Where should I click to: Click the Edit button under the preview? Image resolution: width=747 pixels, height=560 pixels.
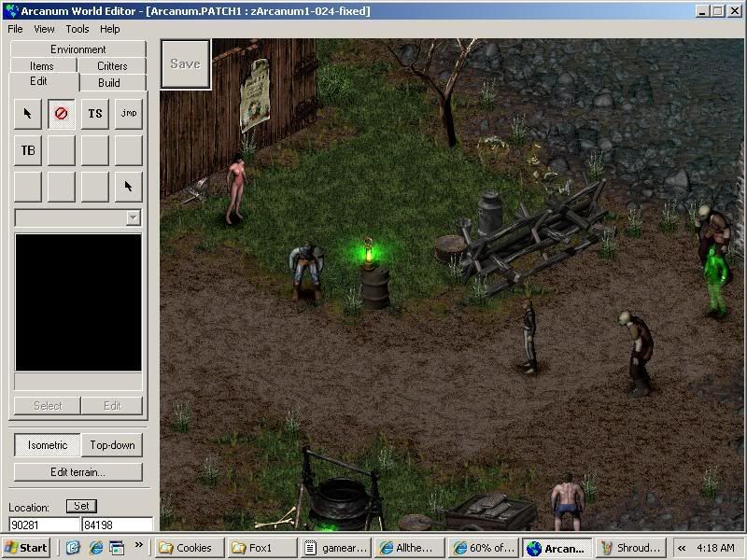click(x=112, y=406)
